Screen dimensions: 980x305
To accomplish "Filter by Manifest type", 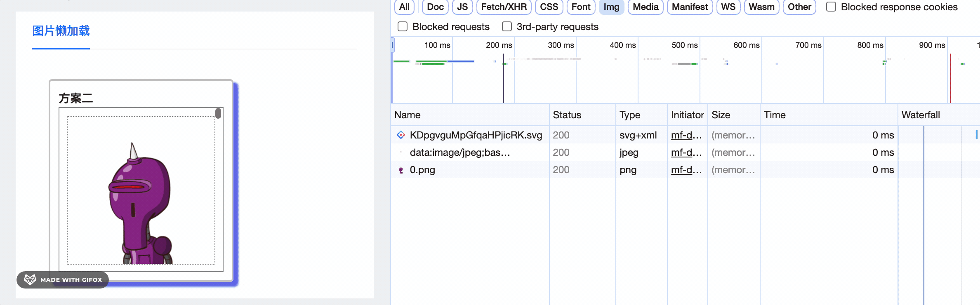I will [690, 7].
